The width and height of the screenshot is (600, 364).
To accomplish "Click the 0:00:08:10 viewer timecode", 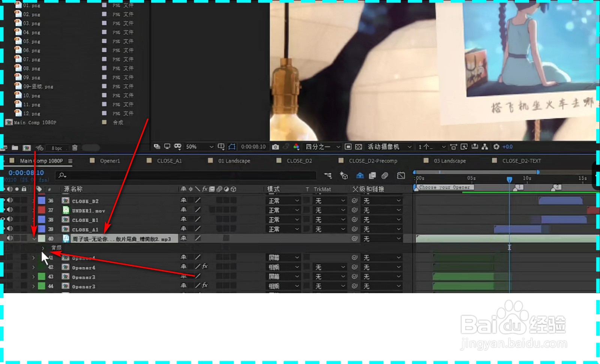I will click(253, 147).
